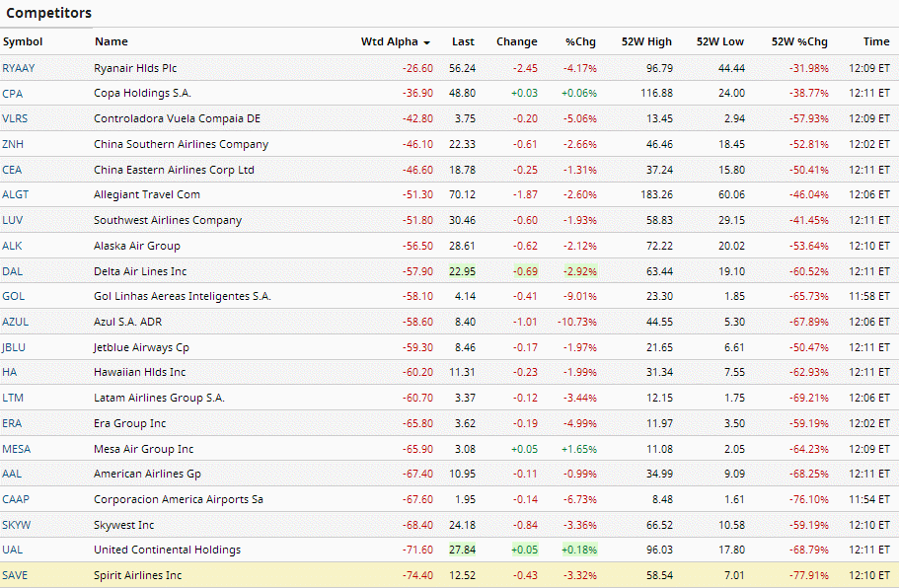Open the DAL symbol link
Image resolution: width=899 pixels, height=588 pixels.
point(12,271)
